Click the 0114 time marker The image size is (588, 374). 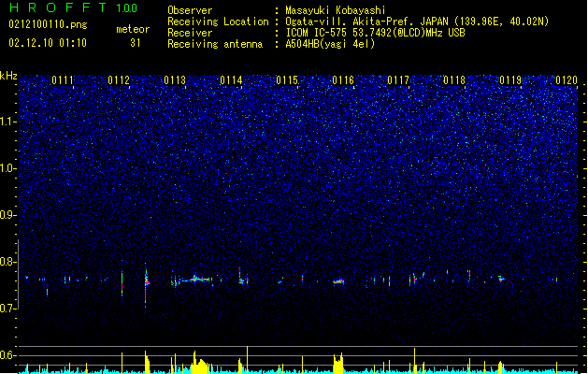pyautogui.click(x=231, y=80)
